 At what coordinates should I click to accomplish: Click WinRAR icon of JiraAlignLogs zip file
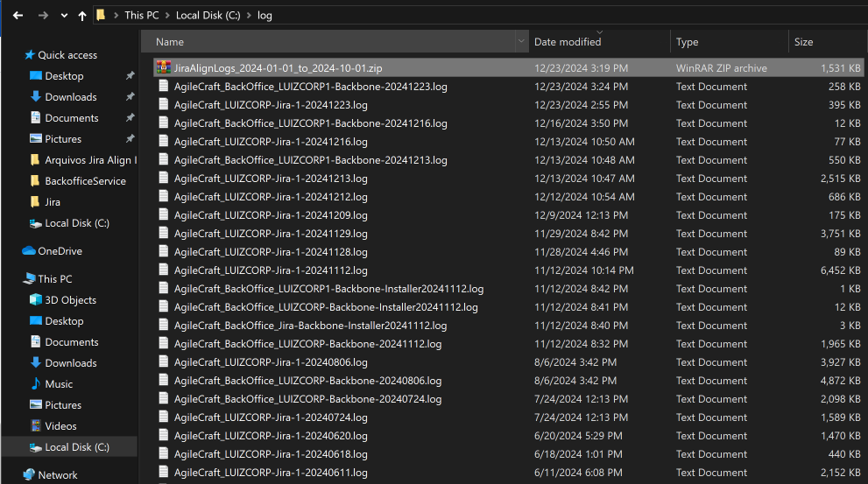[163, 67]
